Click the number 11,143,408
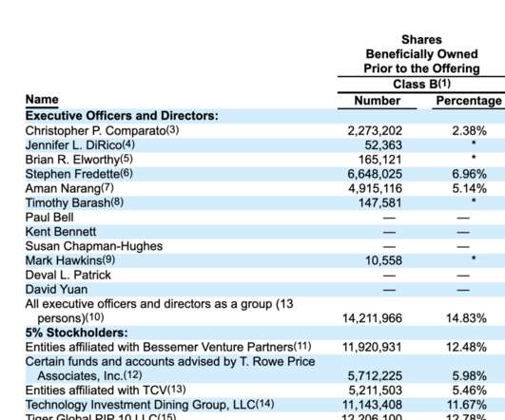The width and height of the screenshot is (505, 420). tap(372, 405)
